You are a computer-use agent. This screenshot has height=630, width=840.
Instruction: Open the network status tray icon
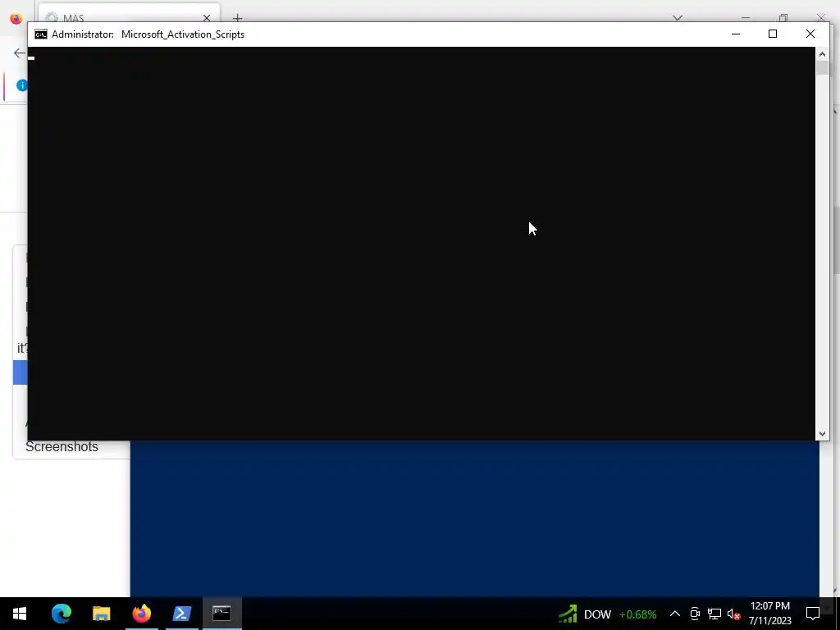coord(714,614)
